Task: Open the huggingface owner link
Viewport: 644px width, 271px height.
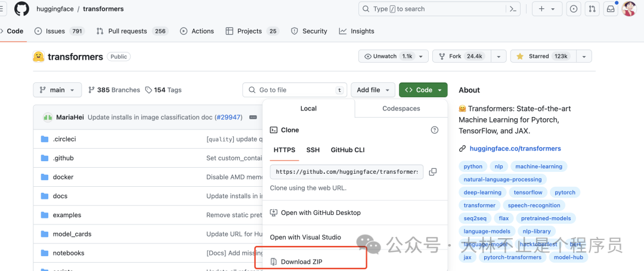Action: [x=55, y=8]
